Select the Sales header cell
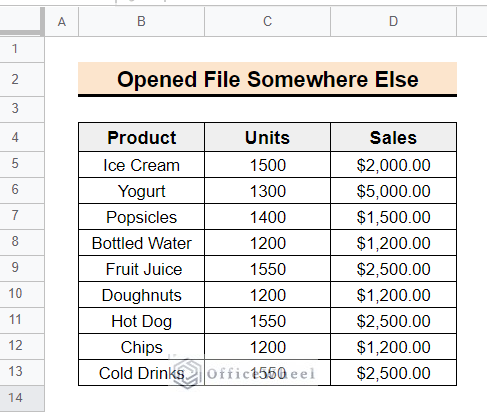Screen dimensions: 487x412 (393, 137)
